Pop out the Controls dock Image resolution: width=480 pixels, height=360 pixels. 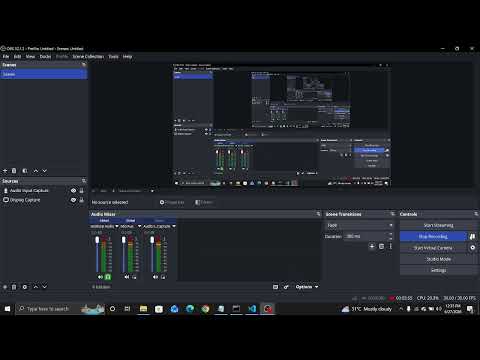pyautogui.click(x=476, y=214)
